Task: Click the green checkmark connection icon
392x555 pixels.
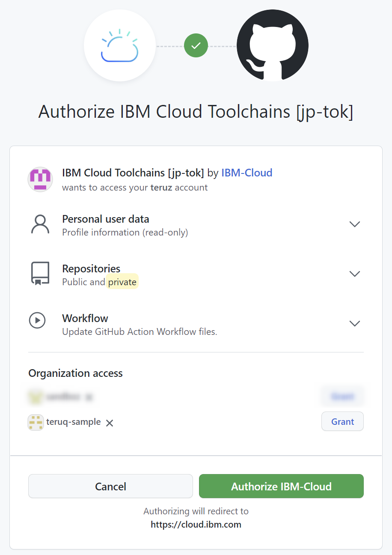Action: point(196,45)
